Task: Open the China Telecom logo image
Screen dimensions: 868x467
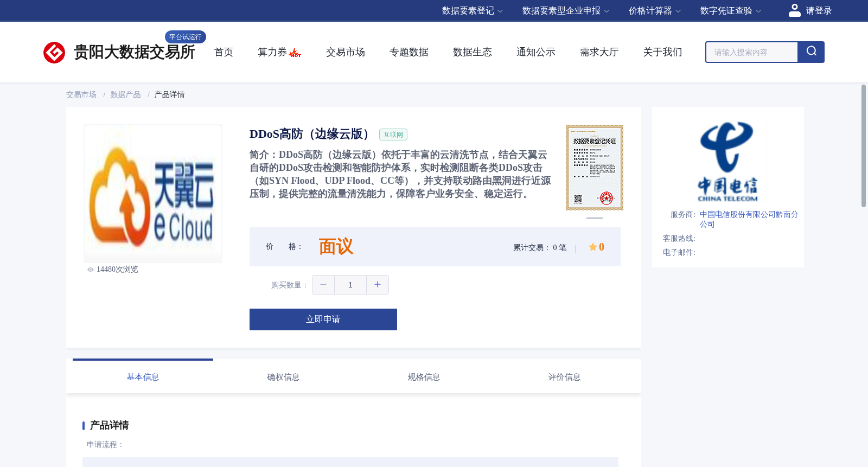Action: (727, 162)
